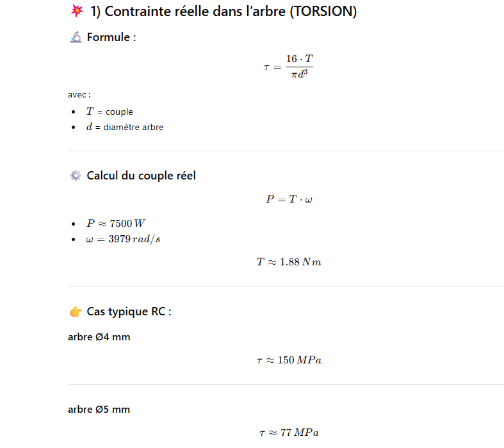The width and height of the screenshot is (504, 448).
Task: Click the "Calcul du couple réel" heading
Action: coord(141,176)
